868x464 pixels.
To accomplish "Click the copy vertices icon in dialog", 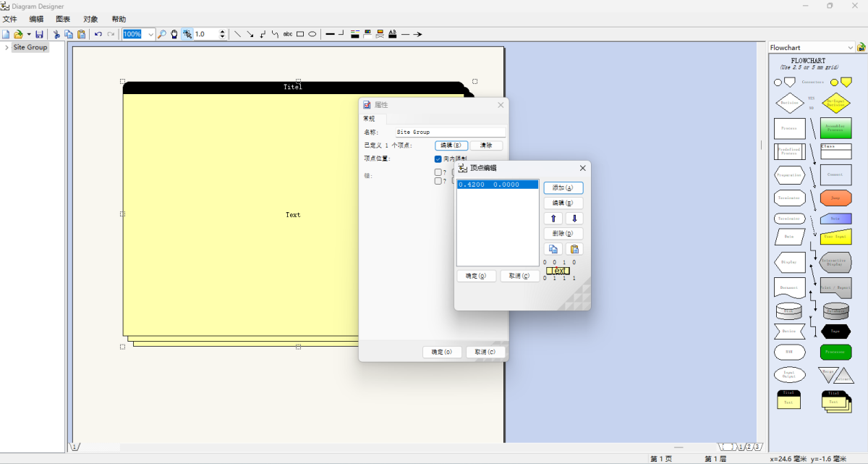I will pos(553,249).
